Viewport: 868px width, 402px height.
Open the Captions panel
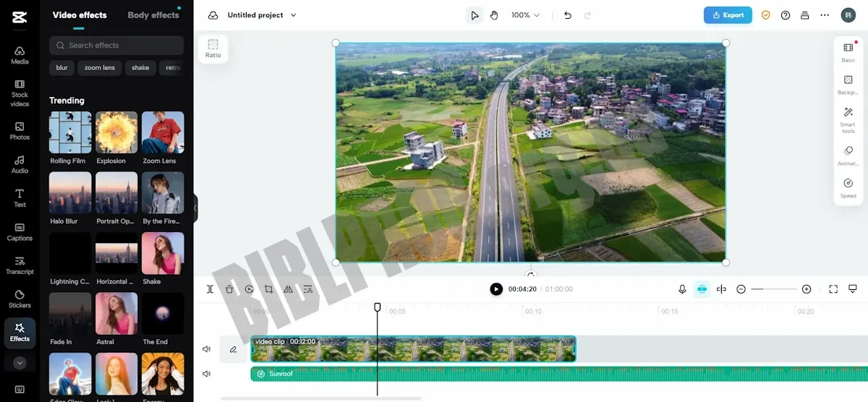(20, 232)
